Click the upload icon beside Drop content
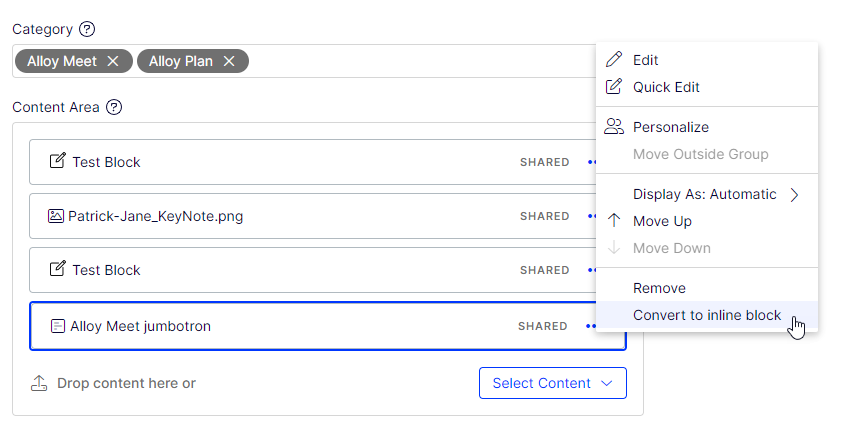Image resolution: width=845 pixels, height=425 pixels. (39, 383)
